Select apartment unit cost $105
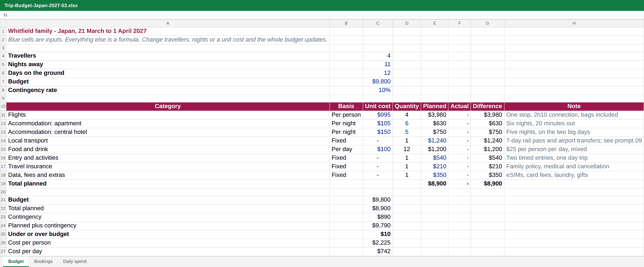 (x=378, y=123)
